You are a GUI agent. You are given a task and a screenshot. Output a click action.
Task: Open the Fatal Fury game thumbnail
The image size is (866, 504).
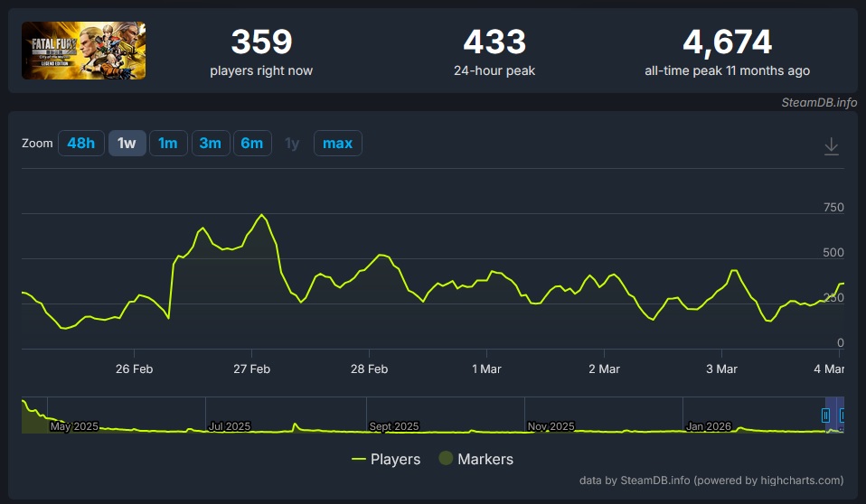(x=84, y=51)
